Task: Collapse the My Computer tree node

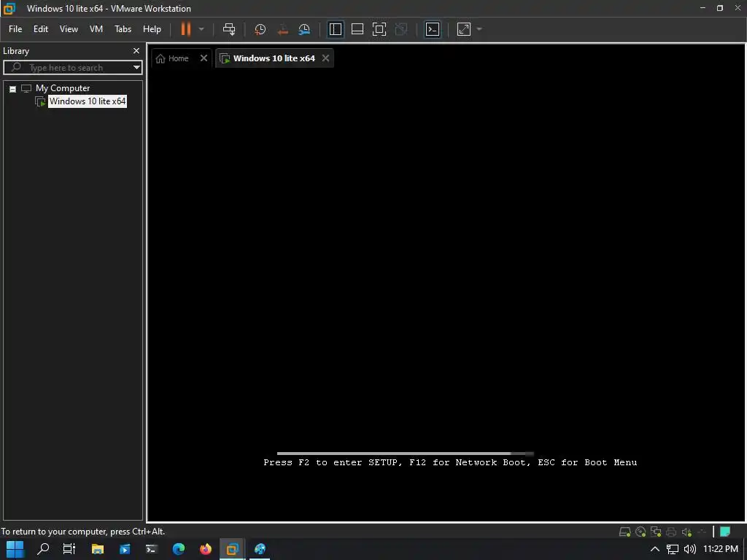Action: click(x=13, y=89)
